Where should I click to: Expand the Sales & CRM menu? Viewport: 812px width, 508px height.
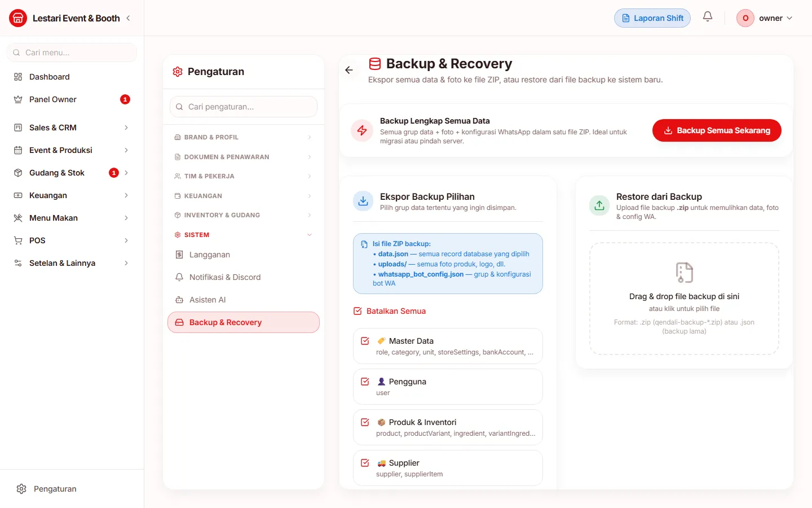click(x=72, y=128)
